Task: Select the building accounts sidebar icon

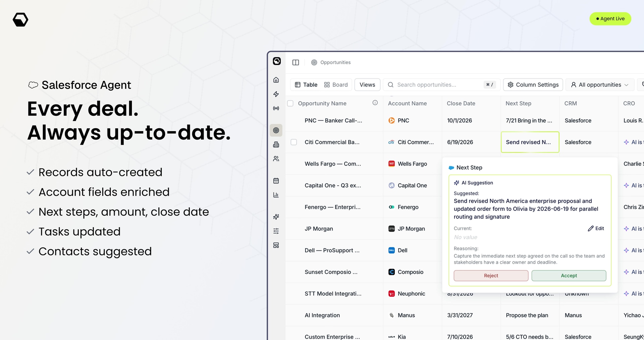Action: pyautogui.click(x=276, y=145)
